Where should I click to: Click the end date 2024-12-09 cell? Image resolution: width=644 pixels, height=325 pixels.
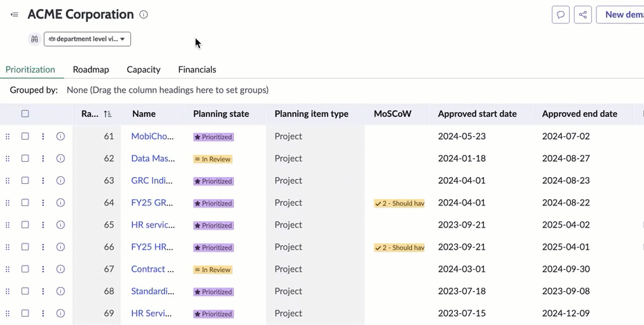click(566, 313)
